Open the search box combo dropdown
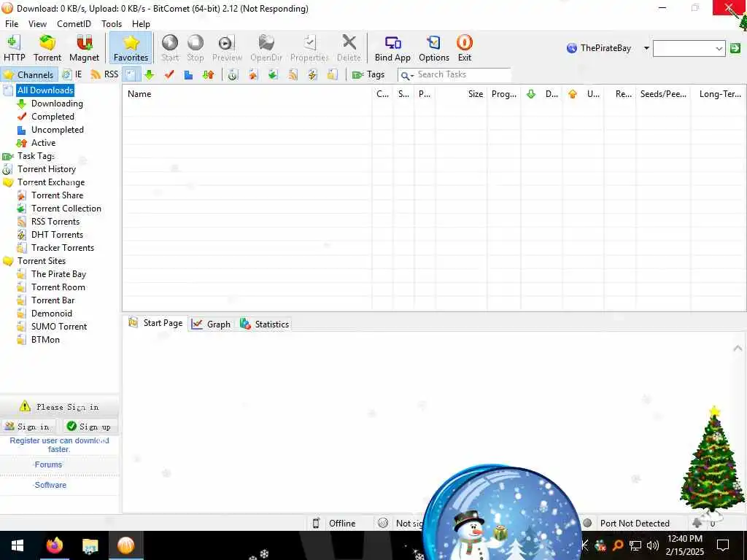747x560 pixels. (x=719, y=49)
